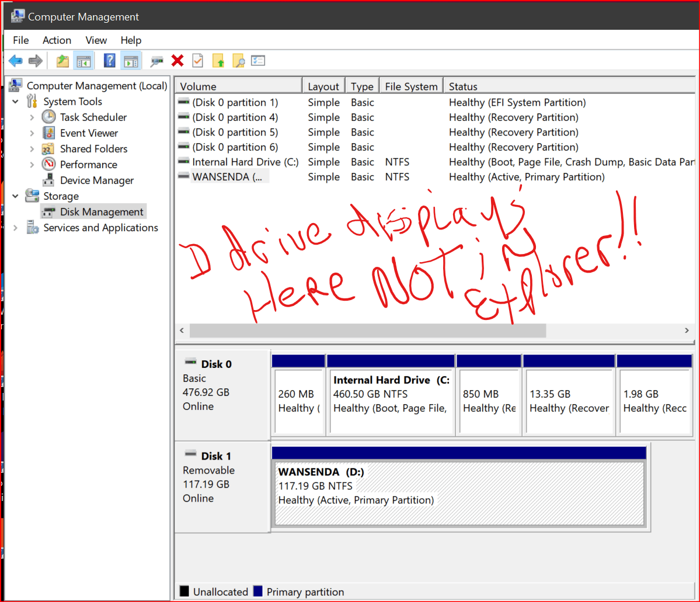Image resolution: width=700 pixels, height=602 pixels.
Task: Click the blue Primary partition legend swatch
Action: point(257,591)
